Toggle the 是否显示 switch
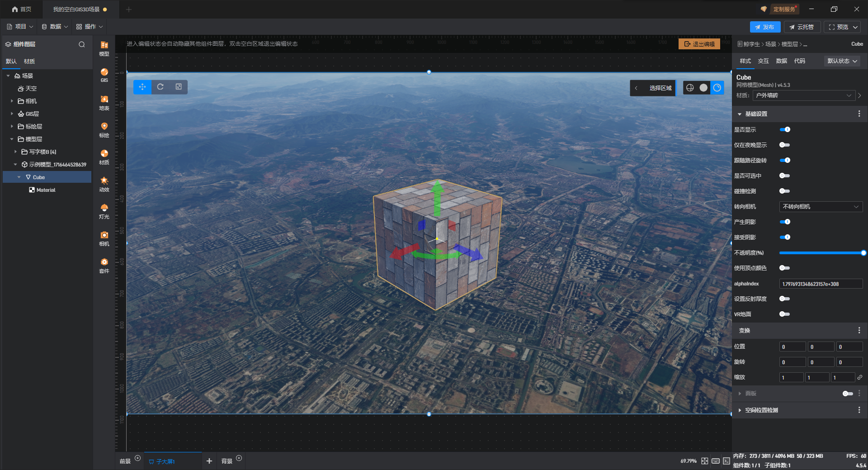The height and width of the screenshot is (470, 868). [785, 129]
